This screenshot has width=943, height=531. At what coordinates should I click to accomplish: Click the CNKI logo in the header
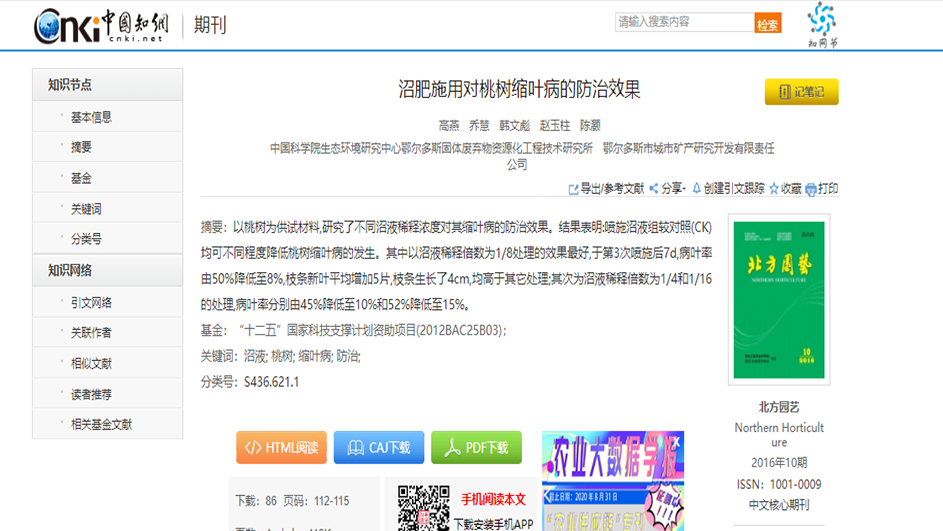point(98,25)
